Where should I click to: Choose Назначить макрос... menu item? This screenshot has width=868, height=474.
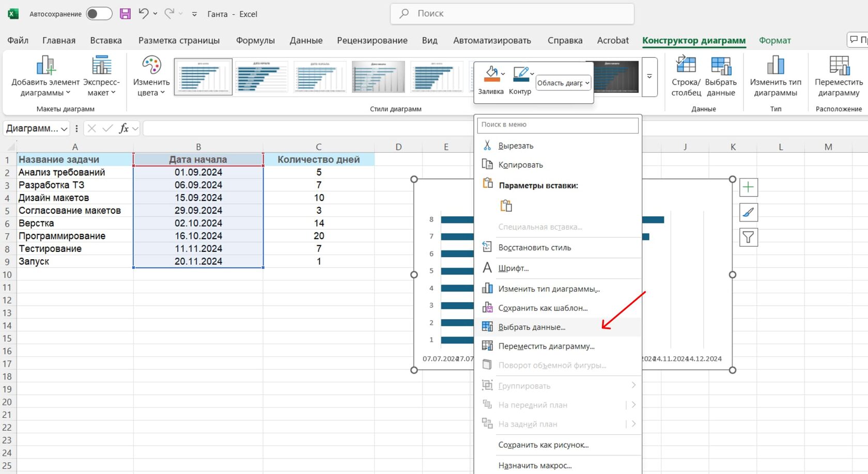(x=558, y=465)
